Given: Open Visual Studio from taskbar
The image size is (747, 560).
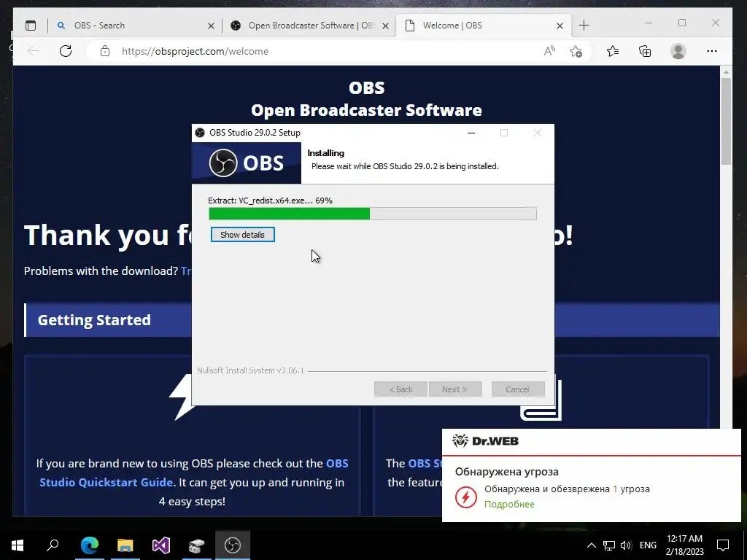Looking at the screenshot, I should pos(161,545).
